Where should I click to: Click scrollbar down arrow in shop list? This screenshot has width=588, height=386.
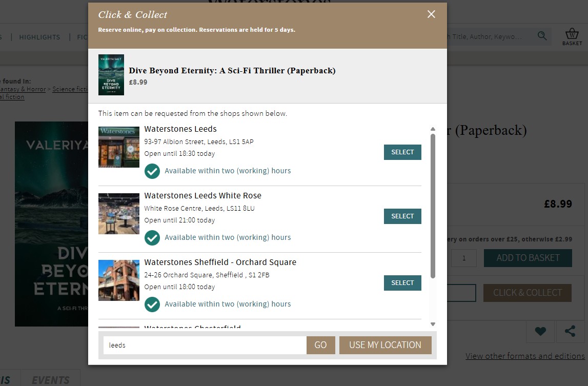click(433, 324)
